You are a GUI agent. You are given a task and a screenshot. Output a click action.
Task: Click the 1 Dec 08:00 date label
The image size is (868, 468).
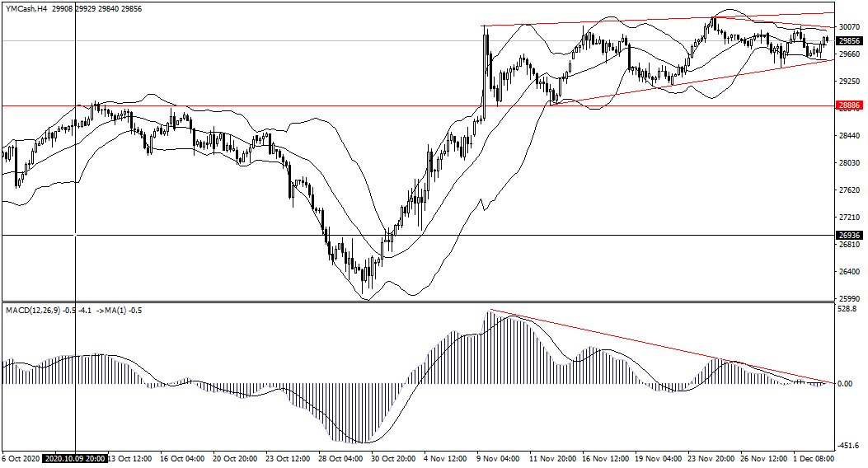click(x=815, y=459)
